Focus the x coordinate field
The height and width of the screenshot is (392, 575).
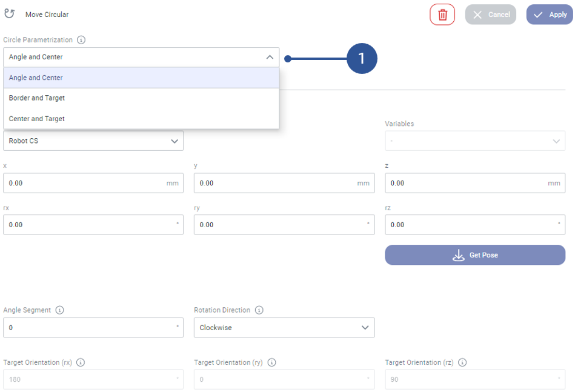pos(93,183)
